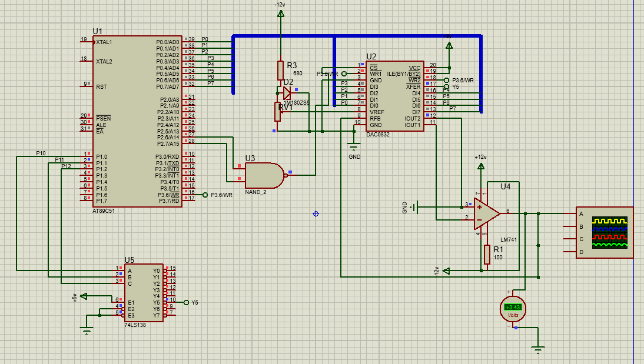The height and width of the screenshot is (364, 644).
Task: Click the P12 wire label
Action: click(x=66, y=166)
